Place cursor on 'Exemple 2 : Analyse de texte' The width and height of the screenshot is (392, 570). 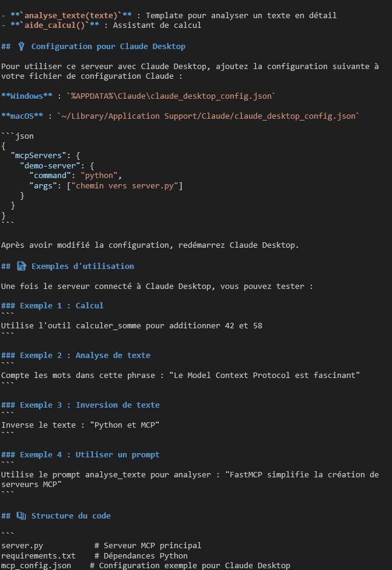85,355
